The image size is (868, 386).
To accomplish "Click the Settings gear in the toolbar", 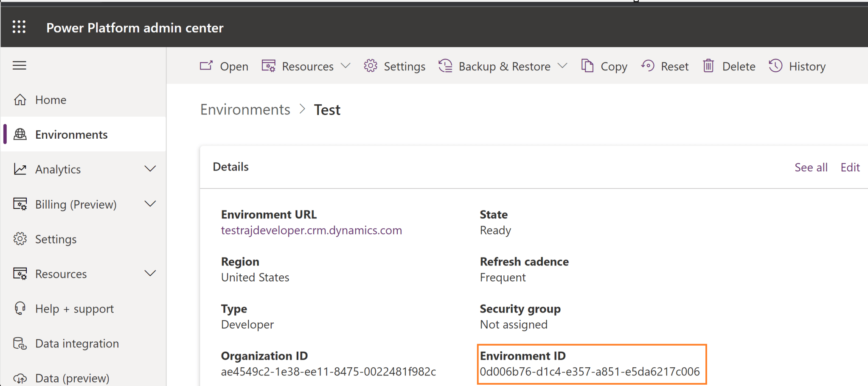I will [x=371, y=66].
